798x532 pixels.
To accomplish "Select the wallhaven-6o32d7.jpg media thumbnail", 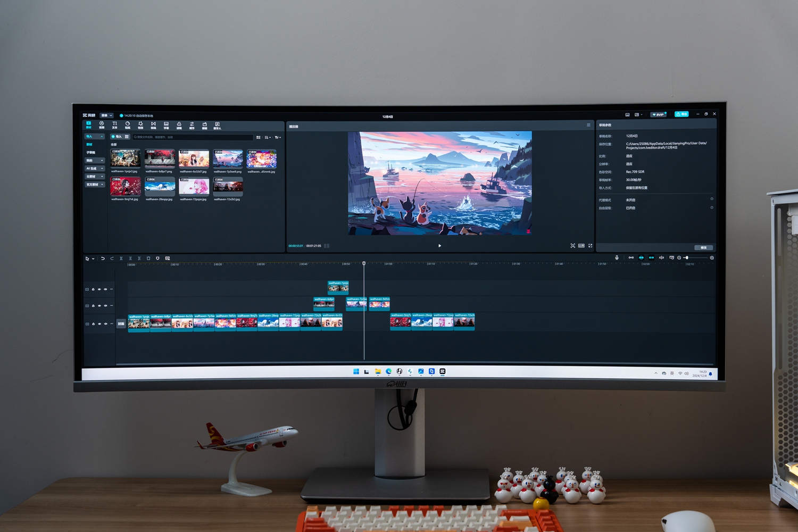I will [x=194, y=159].
